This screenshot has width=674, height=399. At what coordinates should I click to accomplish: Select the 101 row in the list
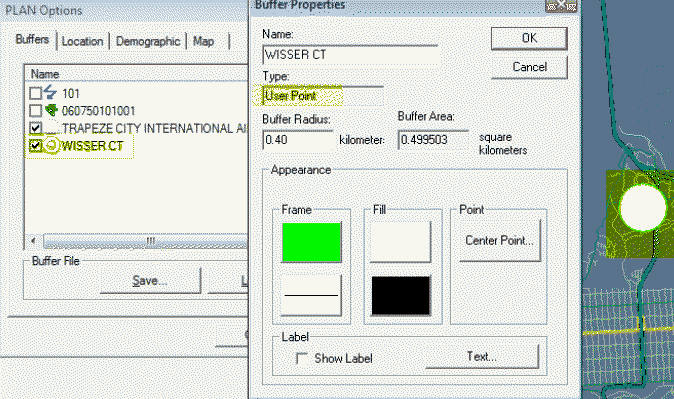tap(137, 93)
